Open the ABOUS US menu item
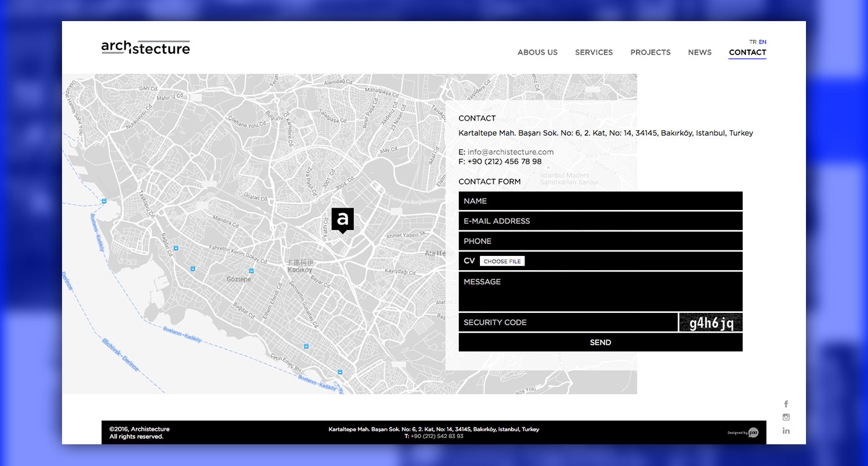 [x=538, y=53]
